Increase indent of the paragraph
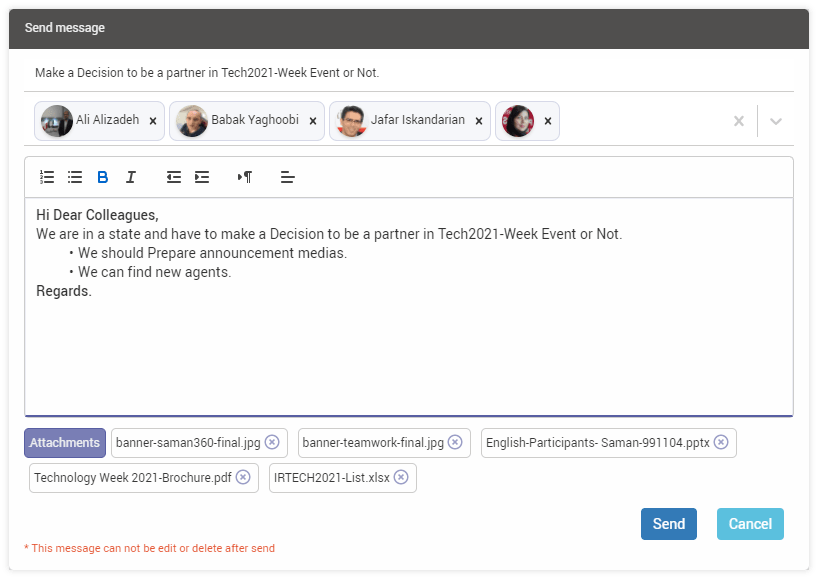Screen dimensions: 818x579 [202, 177]
